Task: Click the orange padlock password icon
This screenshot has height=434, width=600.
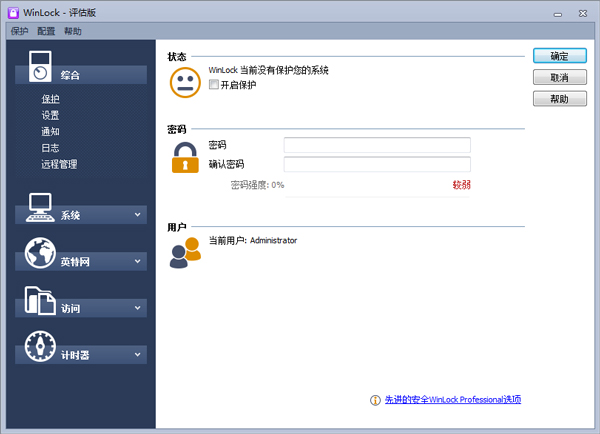Action: point(185,158)
